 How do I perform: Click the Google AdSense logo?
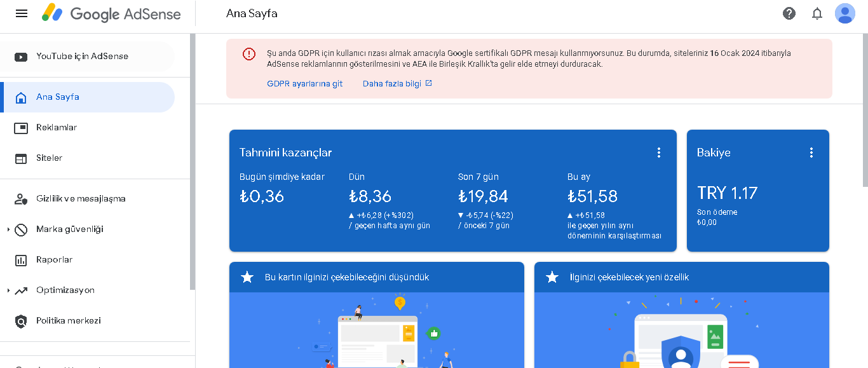111,13
